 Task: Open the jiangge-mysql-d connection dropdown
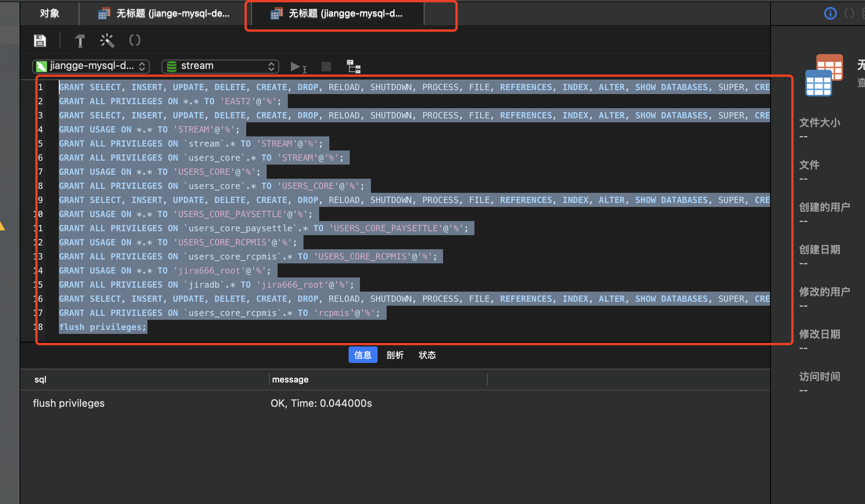[91, 66]
